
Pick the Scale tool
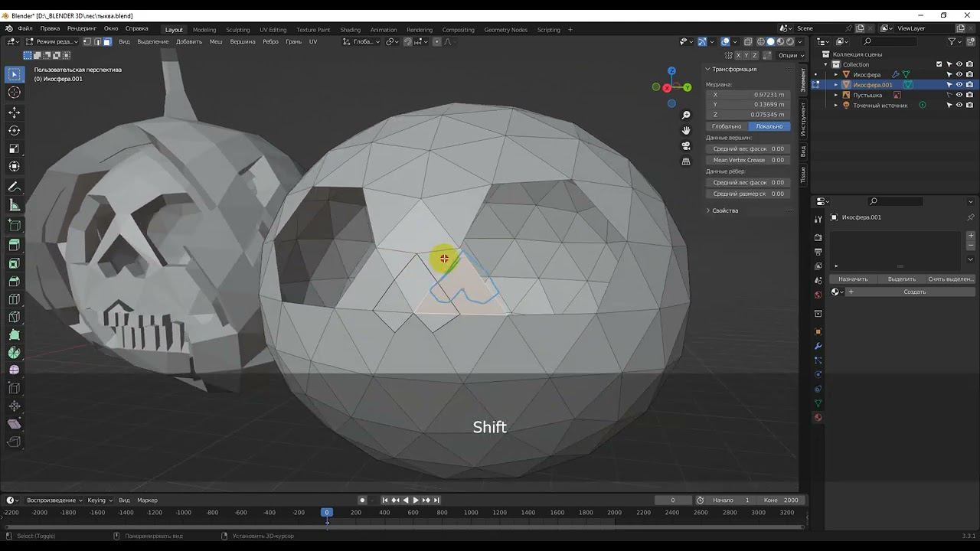[x=15, y=148]
